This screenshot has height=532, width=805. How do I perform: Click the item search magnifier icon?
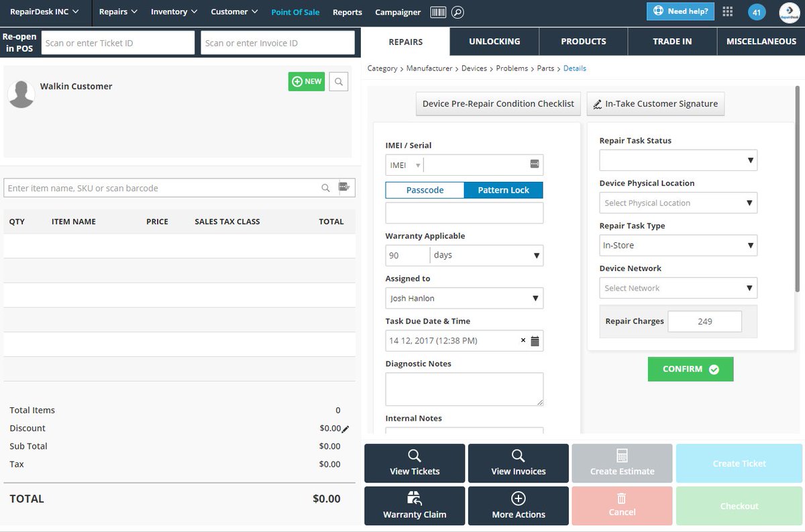pos(325,188)
